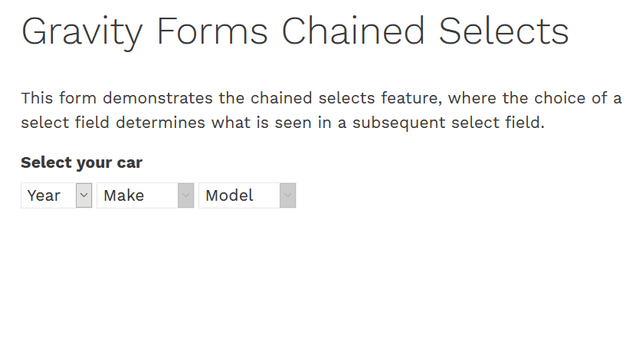The height and width of the screenshot is (364, 636).
Task: Expand the Make select field
Action: 145,195
